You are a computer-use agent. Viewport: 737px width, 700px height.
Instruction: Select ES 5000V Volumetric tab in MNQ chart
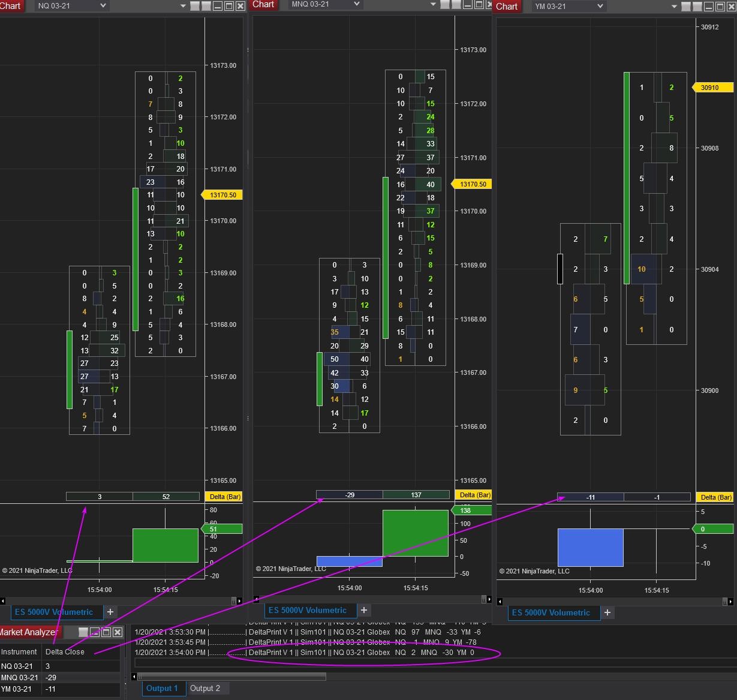pos(307,610)
